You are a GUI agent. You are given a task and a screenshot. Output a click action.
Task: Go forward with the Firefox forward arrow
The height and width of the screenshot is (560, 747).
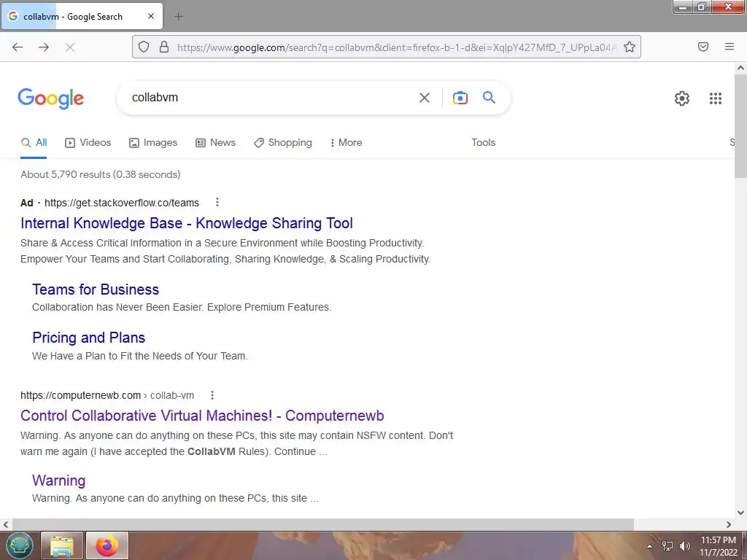[x=44, y=47]
